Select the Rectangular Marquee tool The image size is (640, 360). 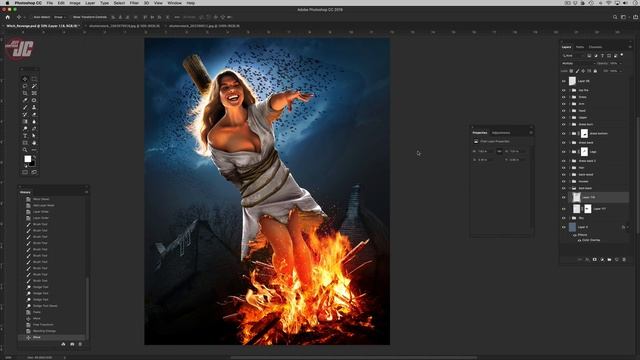34,79
